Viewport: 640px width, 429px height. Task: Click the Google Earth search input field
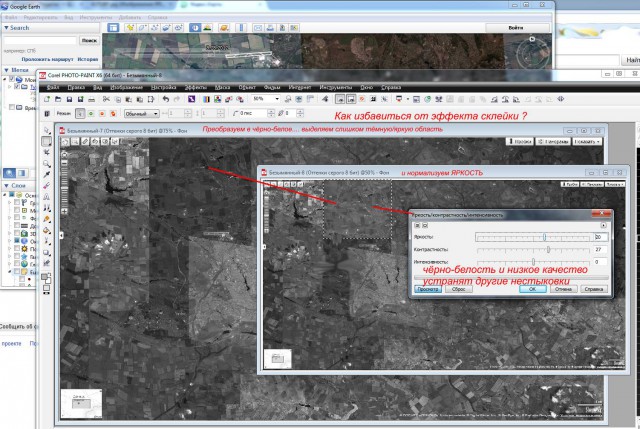(40, 40)
